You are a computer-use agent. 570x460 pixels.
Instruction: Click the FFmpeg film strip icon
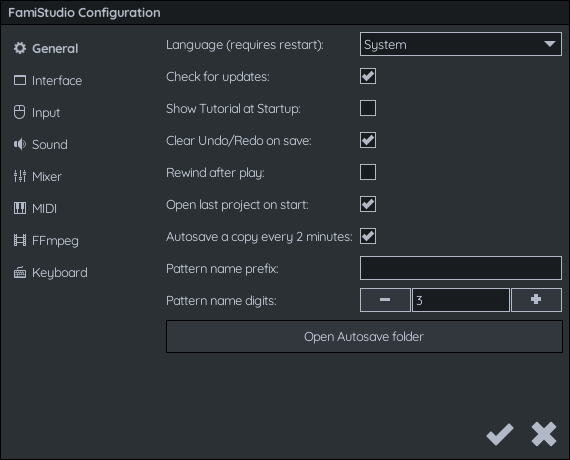[20, 240]
